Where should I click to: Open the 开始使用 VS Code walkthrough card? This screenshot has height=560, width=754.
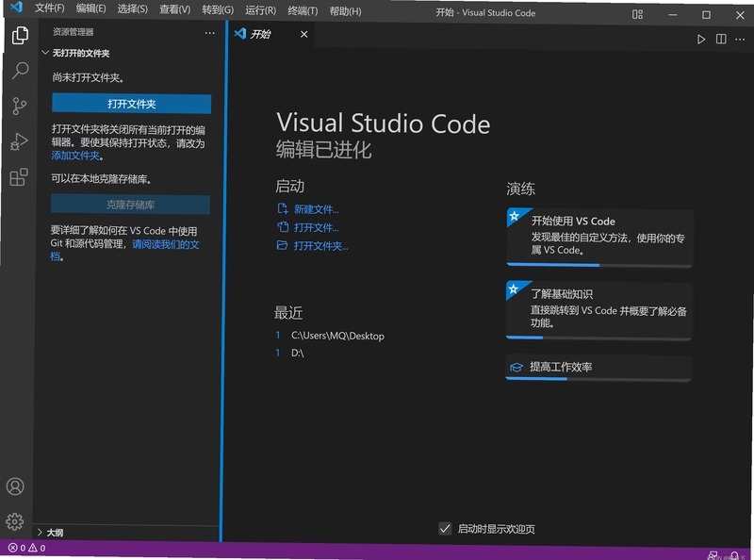click(x=599, y=238)
